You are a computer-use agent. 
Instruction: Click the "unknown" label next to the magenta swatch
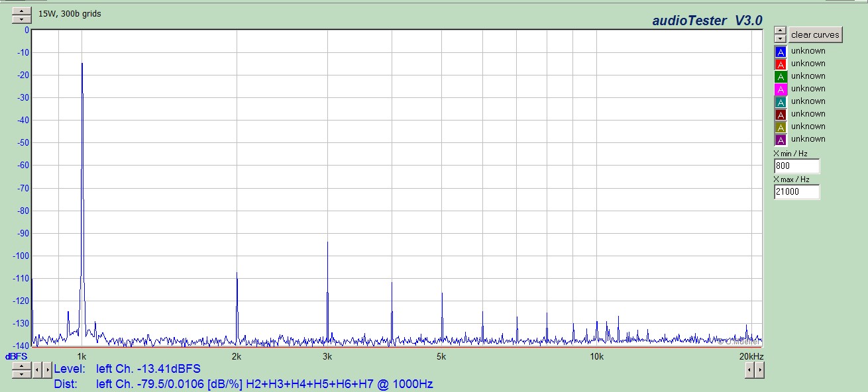[808, 89]
